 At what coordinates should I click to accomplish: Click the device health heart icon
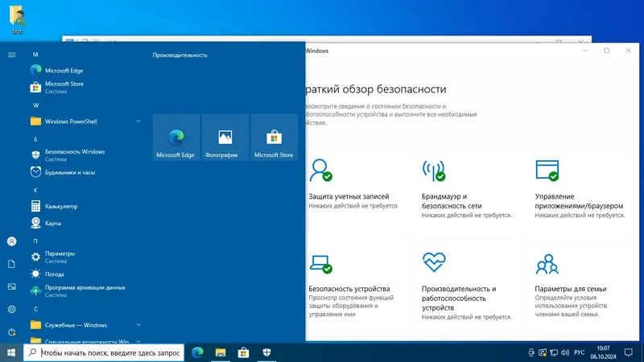point(434,262)
